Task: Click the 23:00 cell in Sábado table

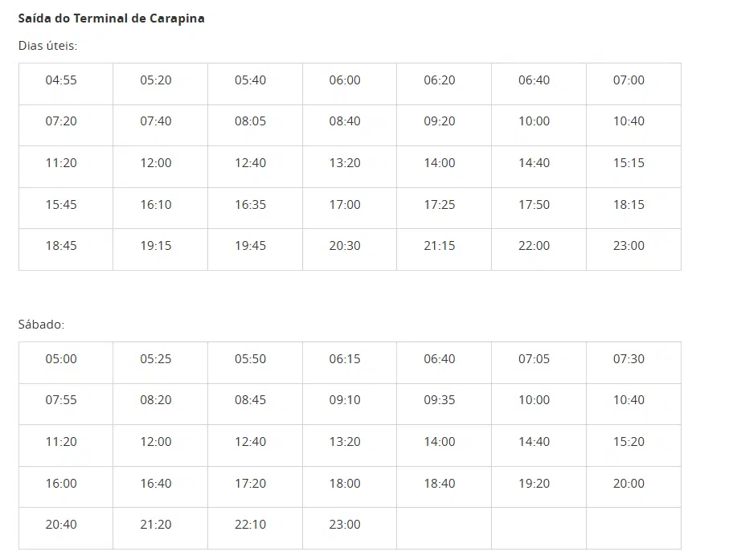Action: point(345,525)
